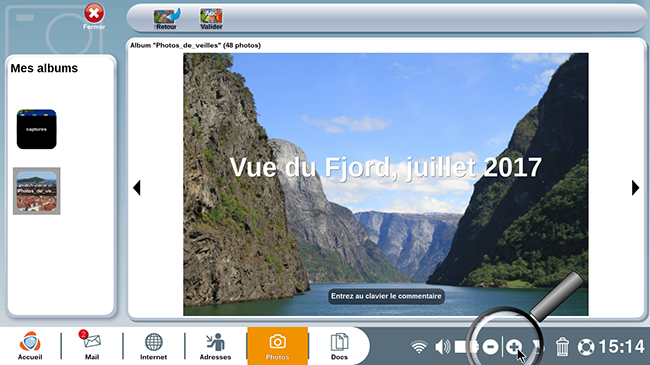Click the zoom in plus button
This screenshot has height=365, width=650.
(x=514, y=347)
